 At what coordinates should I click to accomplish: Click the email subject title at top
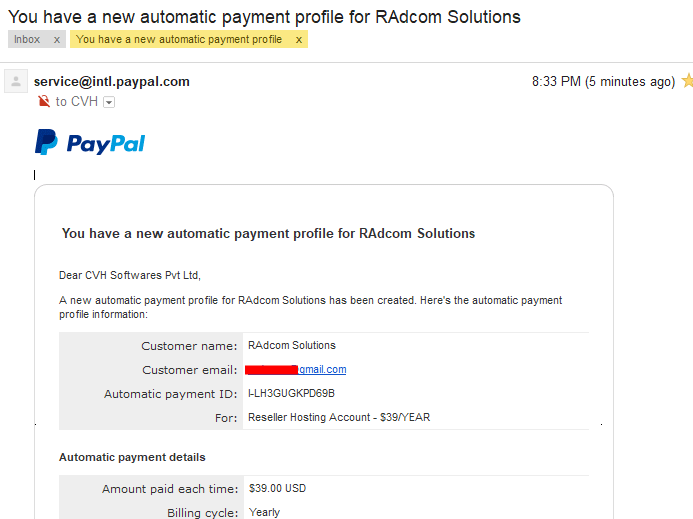[264, 17]
